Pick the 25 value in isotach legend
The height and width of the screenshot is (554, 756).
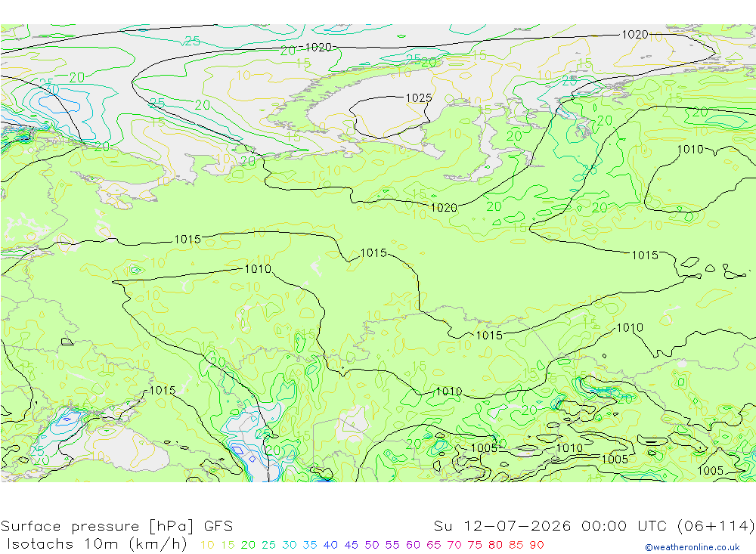(x=268, y=545)
